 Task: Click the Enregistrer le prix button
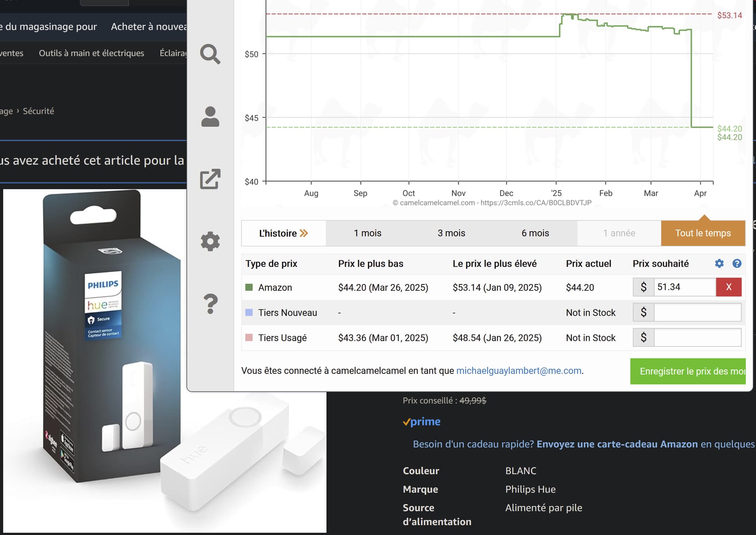pyautogui.click(x=688, y=371)
